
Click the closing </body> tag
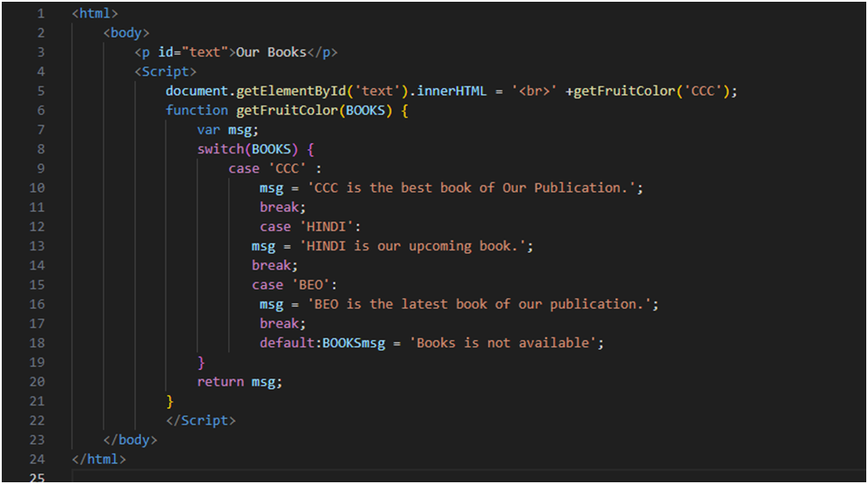pos(130,440)
